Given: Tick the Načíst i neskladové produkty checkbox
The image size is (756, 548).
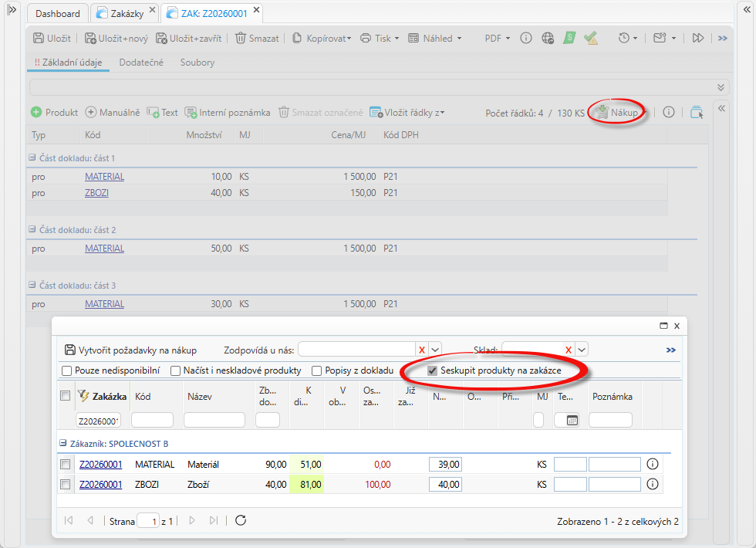Looking at the screenshot, I should (176, 370).
